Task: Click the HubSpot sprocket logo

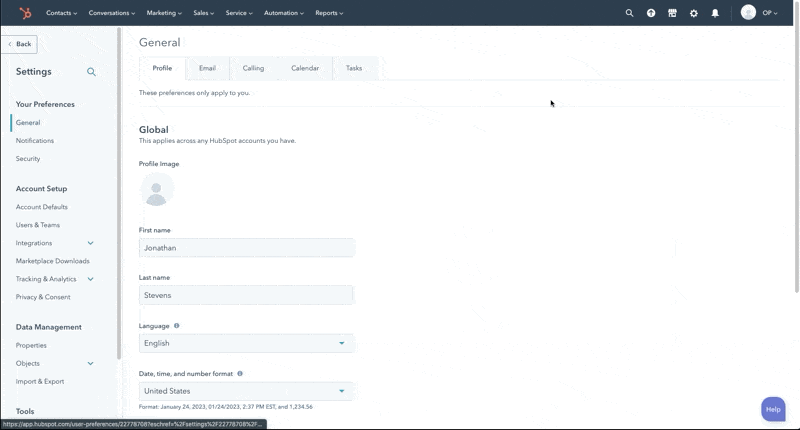Action: tap(25, 13)
